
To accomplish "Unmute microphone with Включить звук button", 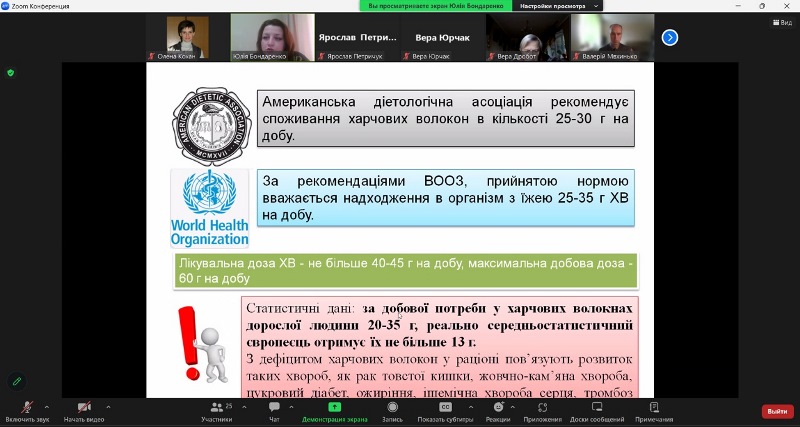I will [27, 412].
